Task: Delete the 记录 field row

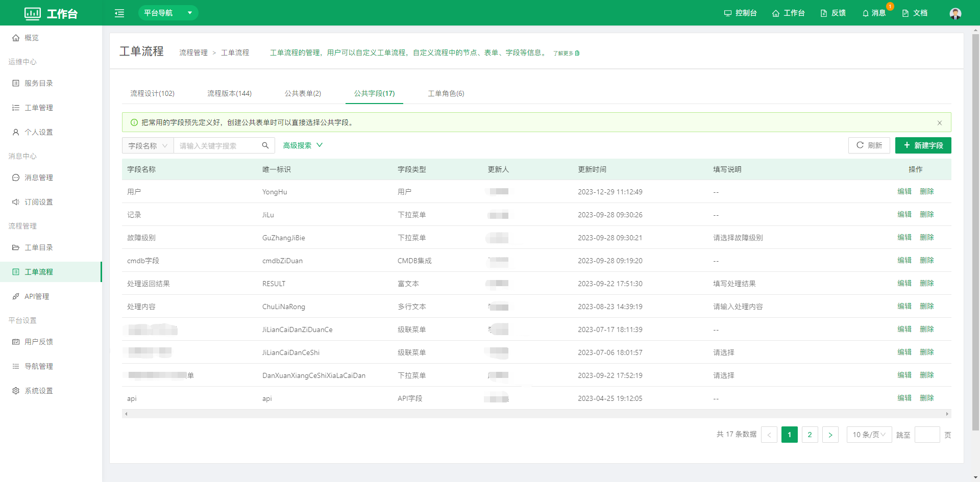Action: point(927,214)
